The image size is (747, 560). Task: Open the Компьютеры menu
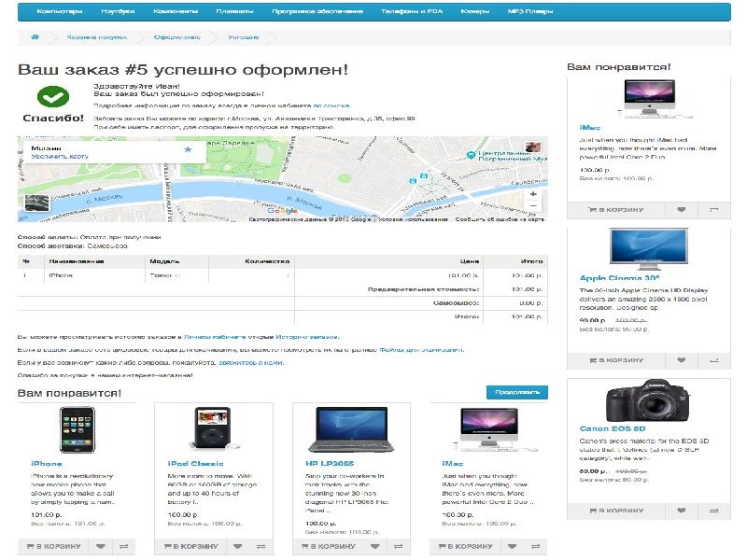click(60, 11)
